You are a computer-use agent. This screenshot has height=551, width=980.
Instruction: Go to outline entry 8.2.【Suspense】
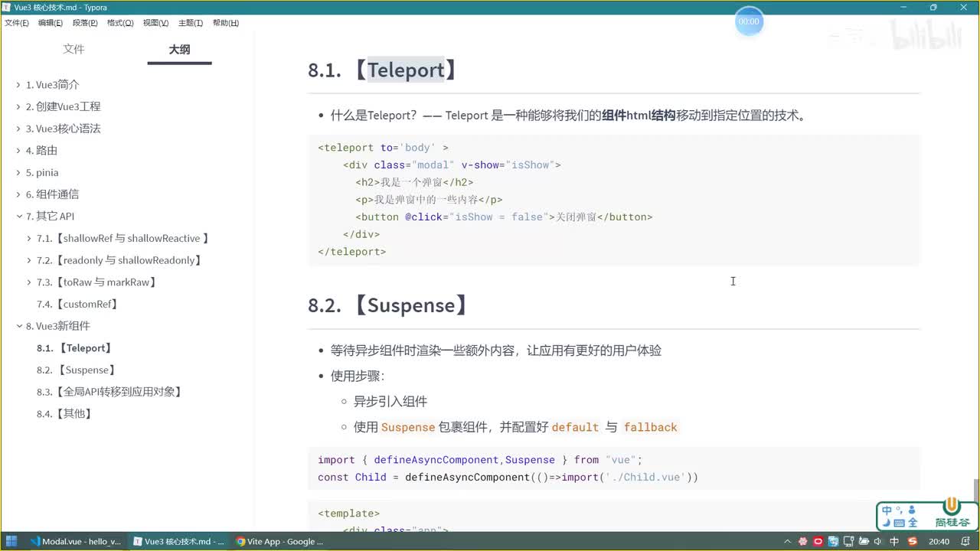[x=77, y=370]
